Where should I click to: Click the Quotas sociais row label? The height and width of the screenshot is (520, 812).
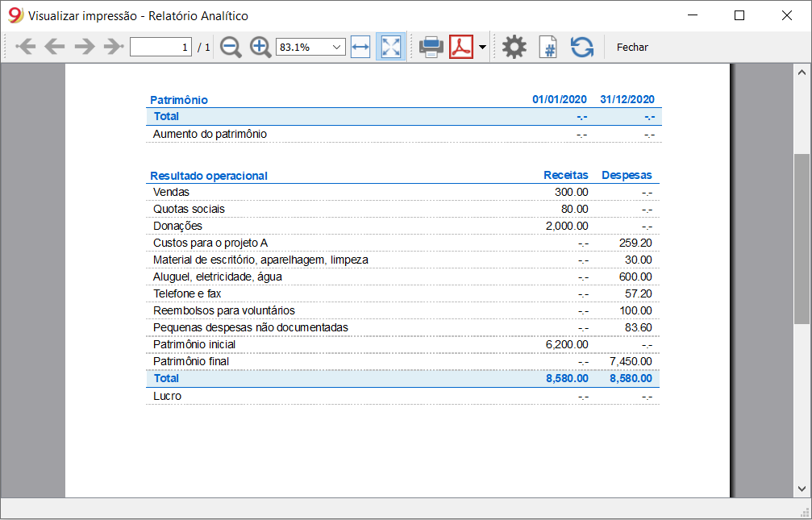tap(189, 210)
